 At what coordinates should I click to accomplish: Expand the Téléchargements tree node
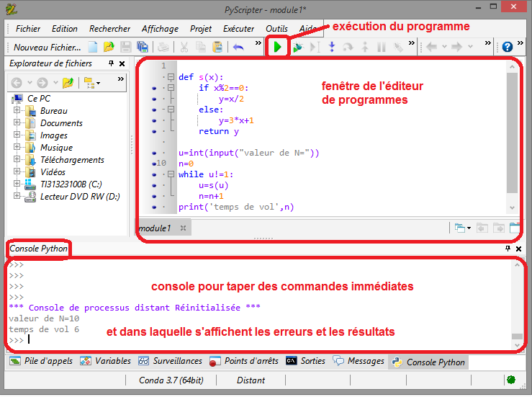click(x=17, y=160)
